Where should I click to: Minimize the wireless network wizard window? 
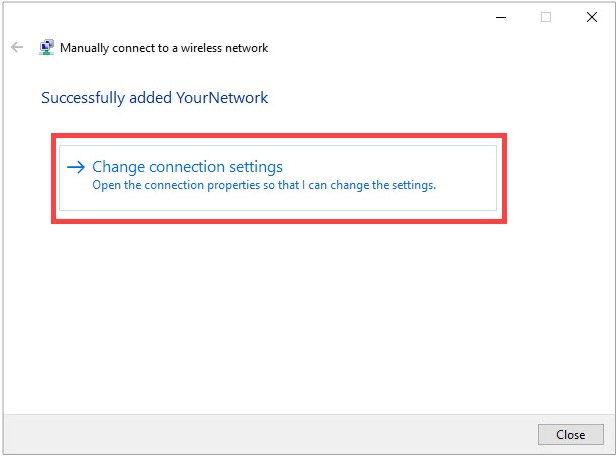coord(501,17)
